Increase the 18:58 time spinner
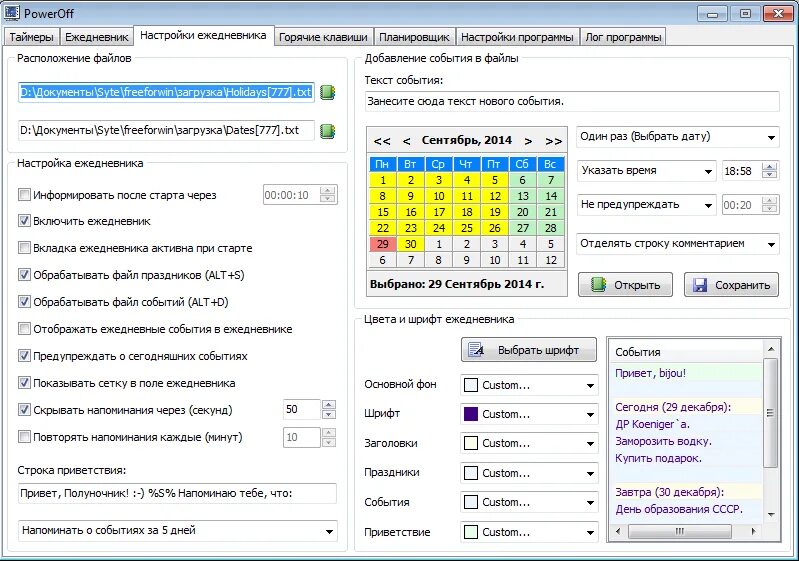The width and height of the screenshot is (799, 561). click(770, 167)
